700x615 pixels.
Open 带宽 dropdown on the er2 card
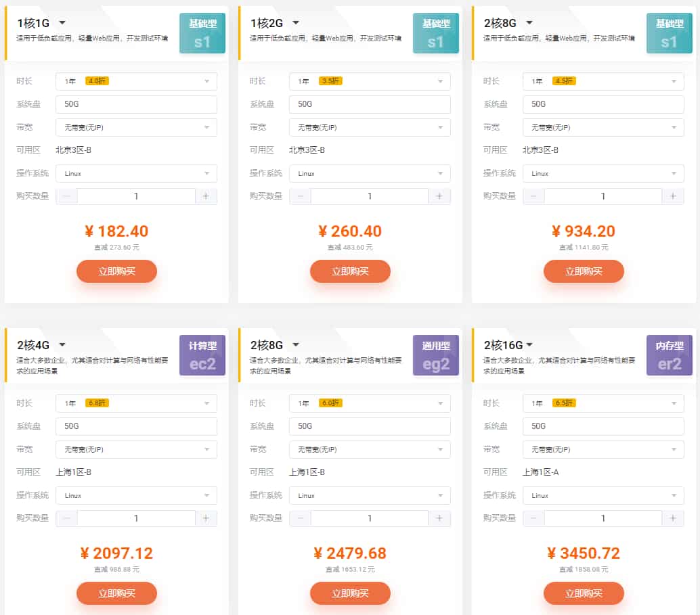coord(603,449)
